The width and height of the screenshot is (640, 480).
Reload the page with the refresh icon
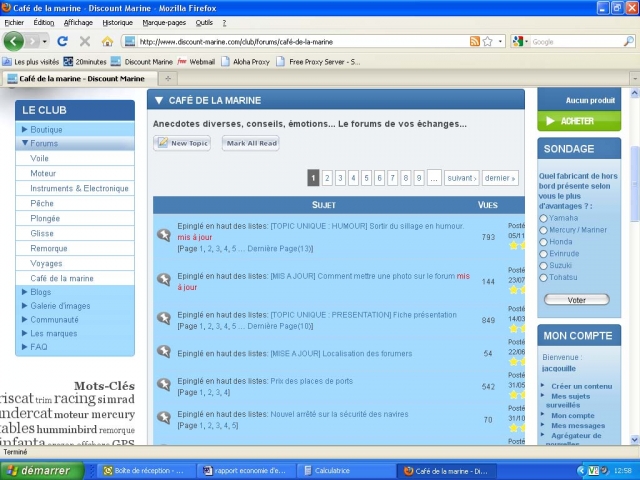pyautogui.click(x=62, y=41)
